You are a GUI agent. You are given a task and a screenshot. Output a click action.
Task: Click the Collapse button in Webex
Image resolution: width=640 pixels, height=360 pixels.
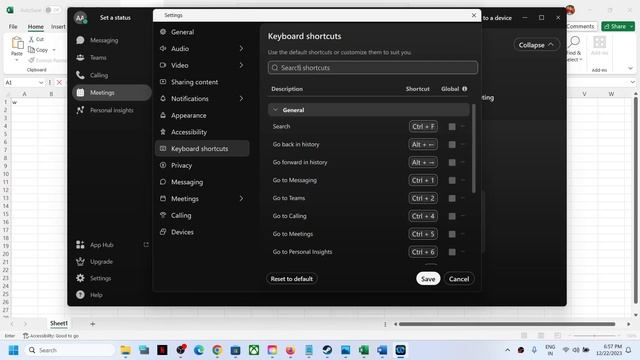pyautogui.click(x=536, y=45)
